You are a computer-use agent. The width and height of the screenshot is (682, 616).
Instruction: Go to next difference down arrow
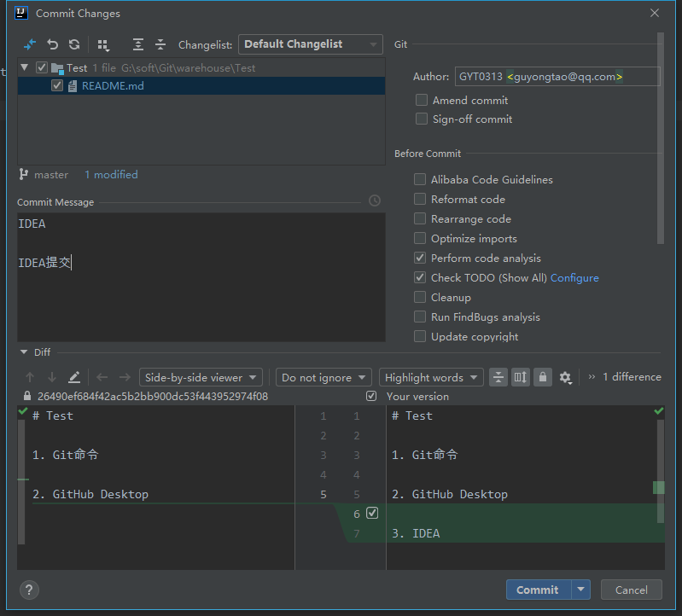(52, 377)
